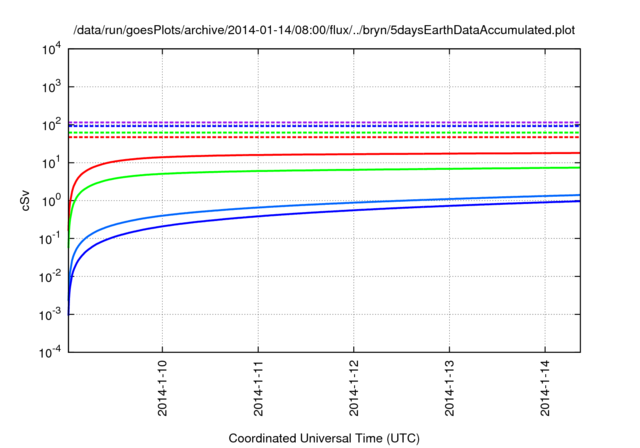Click the 10^0 y-axis tick label

click(x=52, y=200)
